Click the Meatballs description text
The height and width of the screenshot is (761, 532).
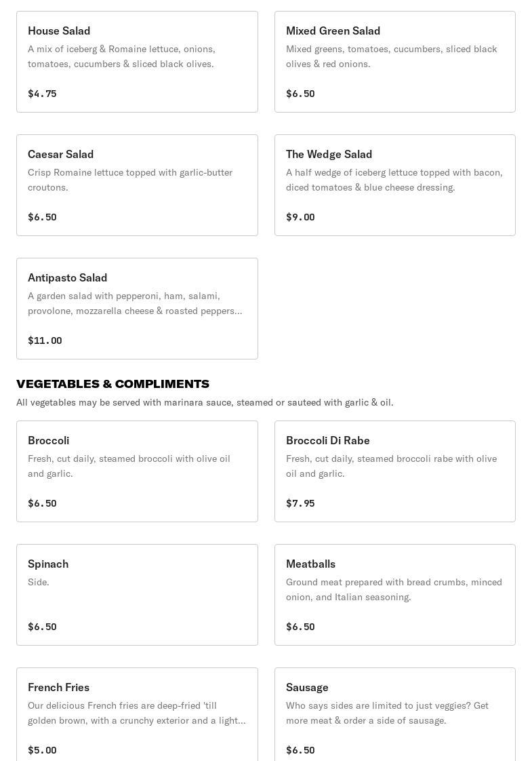(x=394, y=589)
